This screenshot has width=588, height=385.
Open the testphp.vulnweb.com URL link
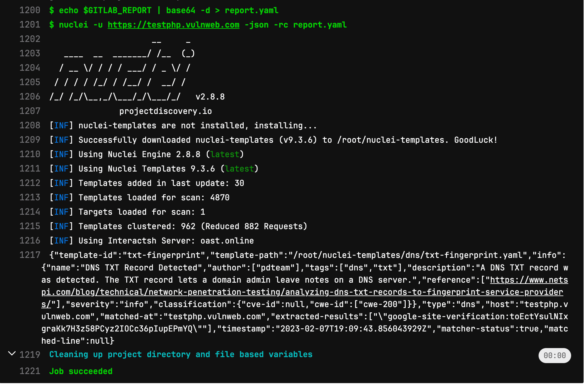174,25
